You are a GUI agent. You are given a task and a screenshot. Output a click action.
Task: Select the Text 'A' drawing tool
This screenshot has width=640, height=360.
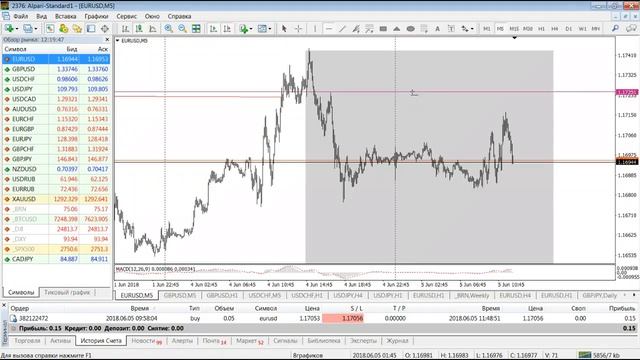(438, 29)
